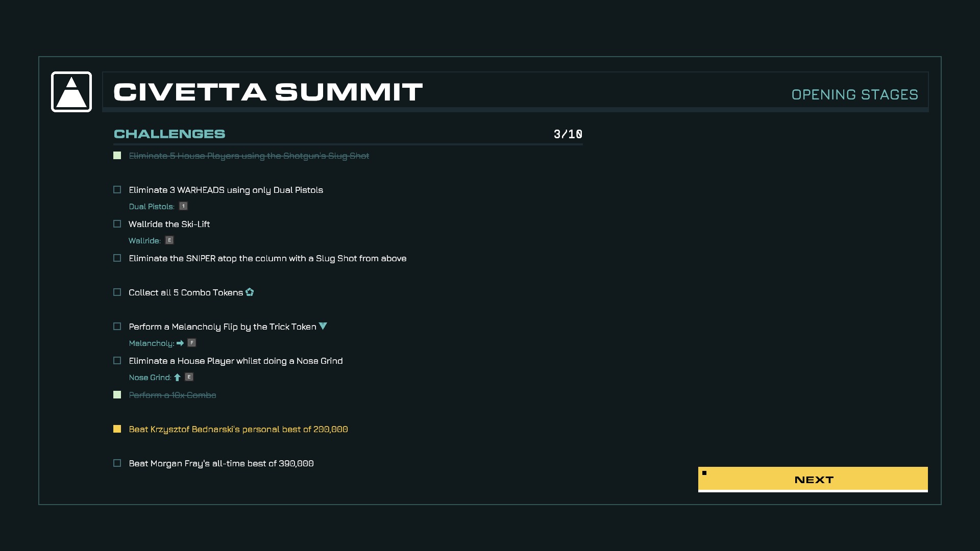Click the Trick Token triangle icon
Screen dimensions: 980x551
[x=323, y=326]
